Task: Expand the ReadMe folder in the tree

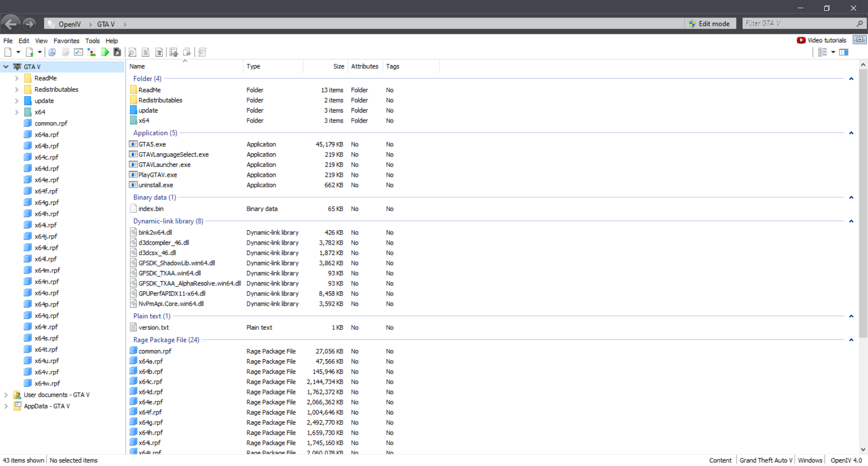Action: (x=17, y=78)
